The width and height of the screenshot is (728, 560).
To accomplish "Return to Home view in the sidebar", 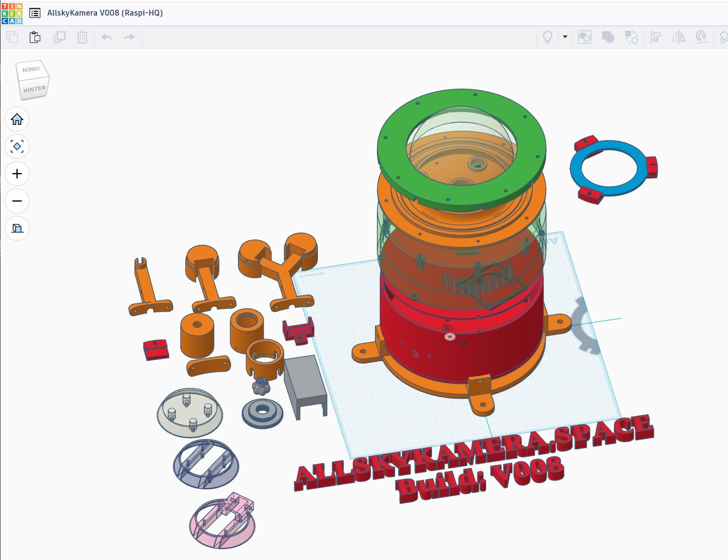I will [x=17, y=119].
